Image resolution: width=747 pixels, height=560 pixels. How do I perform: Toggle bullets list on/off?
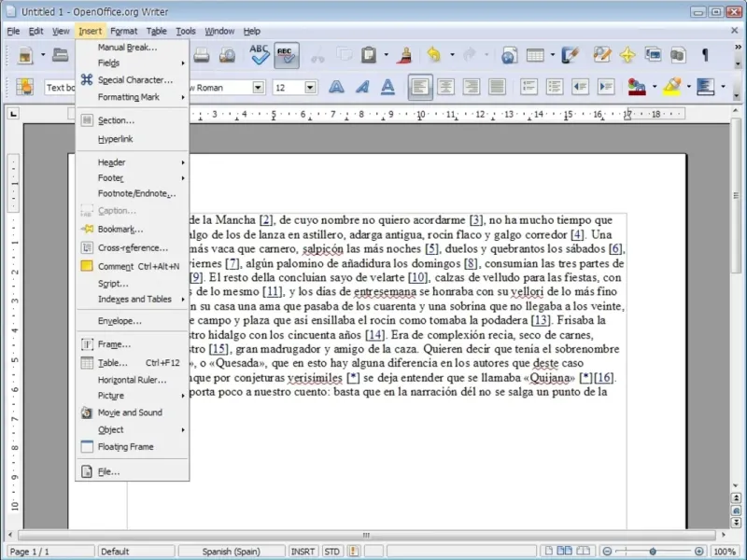(x=555, y=87)
